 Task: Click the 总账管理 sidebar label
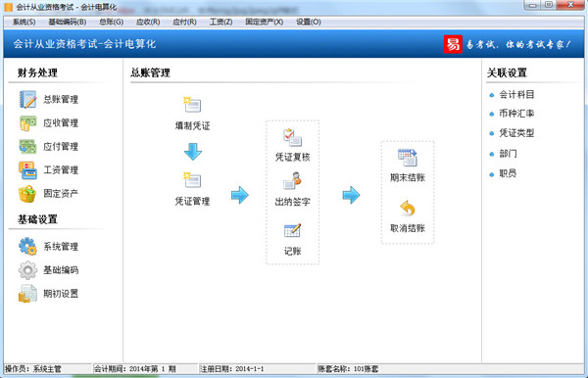(x=61, y=100)
